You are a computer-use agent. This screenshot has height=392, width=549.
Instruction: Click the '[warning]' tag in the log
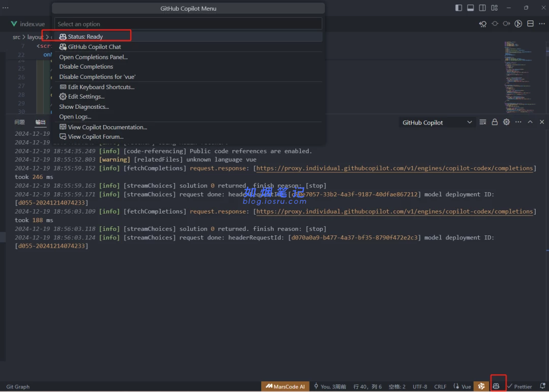click(114, 159)
